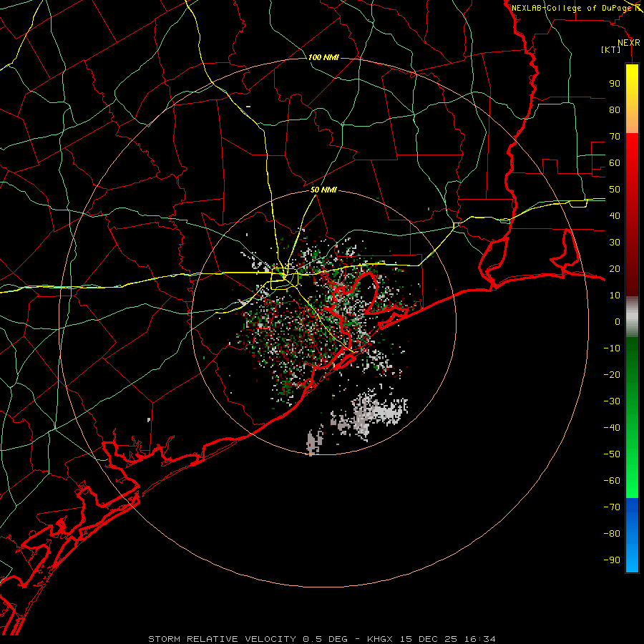Image resolution: width=644 pixels, height=644 pixels.
Task: Click the KHGX station identifier in caption
Action: [379, 639]
